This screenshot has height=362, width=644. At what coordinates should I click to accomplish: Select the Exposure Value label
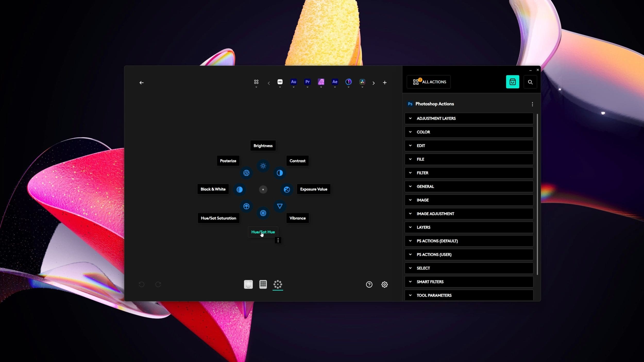click(x=313, y=189)
